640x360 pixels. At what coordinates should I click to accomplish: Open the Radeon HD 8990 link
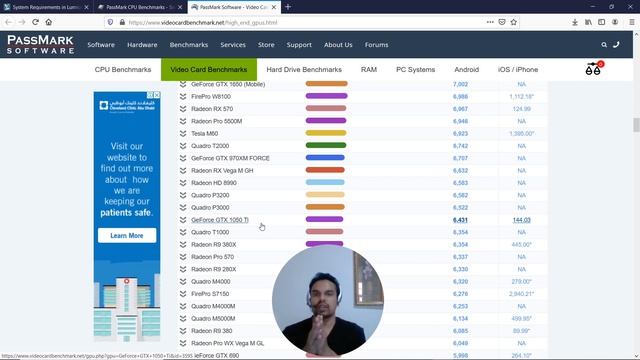click(214, 183)
